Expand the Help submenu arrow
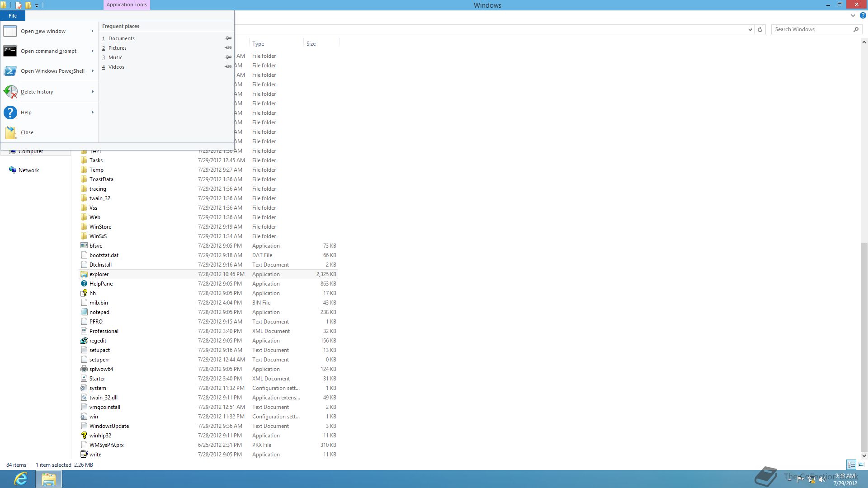Image resolution: width=868 pixels, height=488 pixels. click(92, 113)
